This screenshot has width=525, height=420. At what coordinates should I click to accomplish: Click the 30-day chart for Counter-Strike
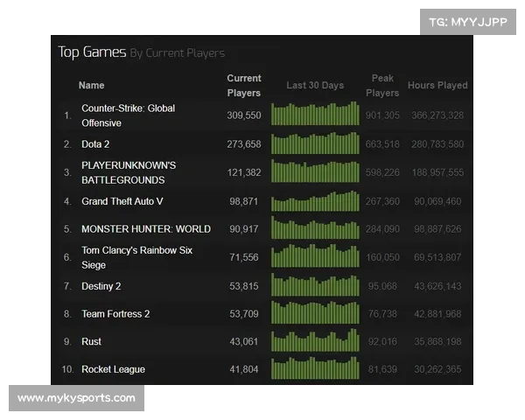point(315,114)
